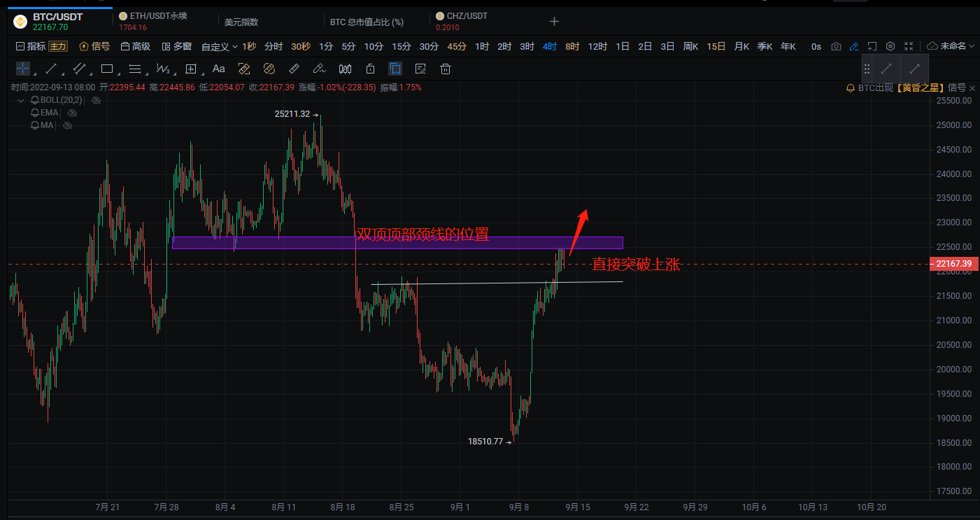Select the rectangle drawing tool
The image size is (980, 520).
(107, 69)
